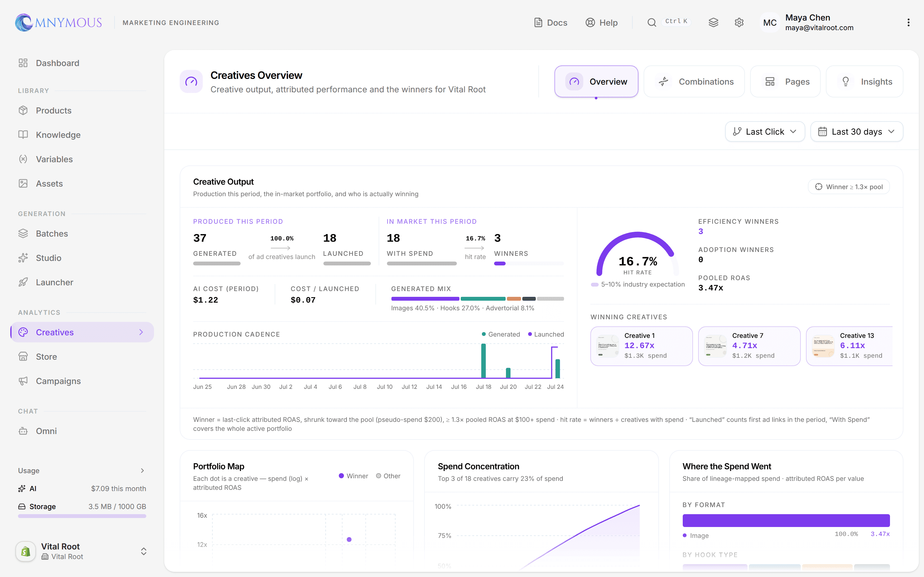Switch to the Insights tab

(x=864, y=82)
